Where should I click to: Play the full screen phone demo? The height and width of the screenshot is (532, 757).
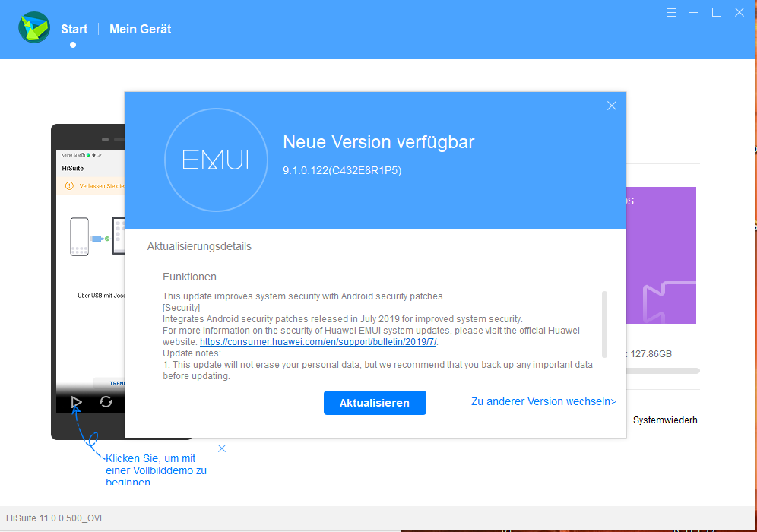coord(76,401)
